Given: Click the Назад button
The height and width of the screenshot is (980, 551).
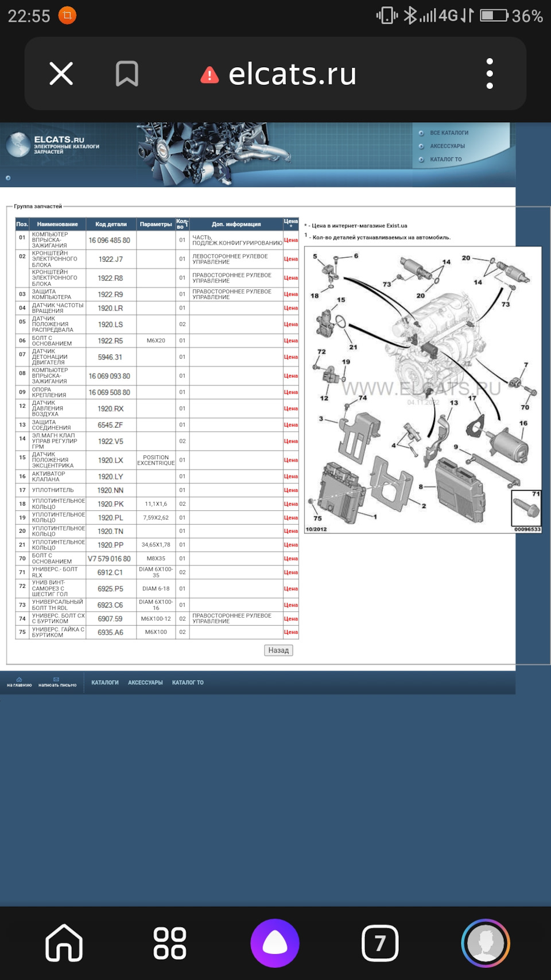Looking at the screenshot, I should (x=278, y=650).
